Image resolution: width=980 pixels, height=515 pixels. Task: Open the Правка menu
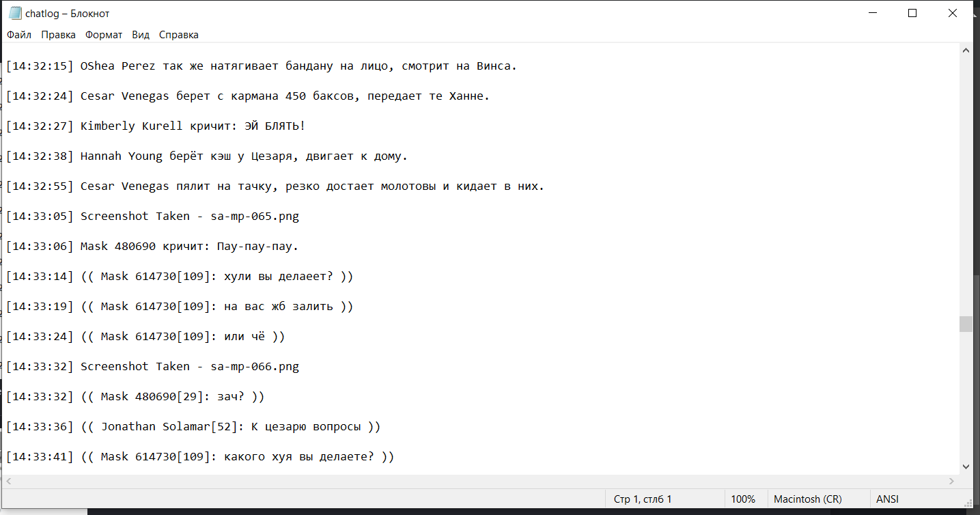coord(58,35)
